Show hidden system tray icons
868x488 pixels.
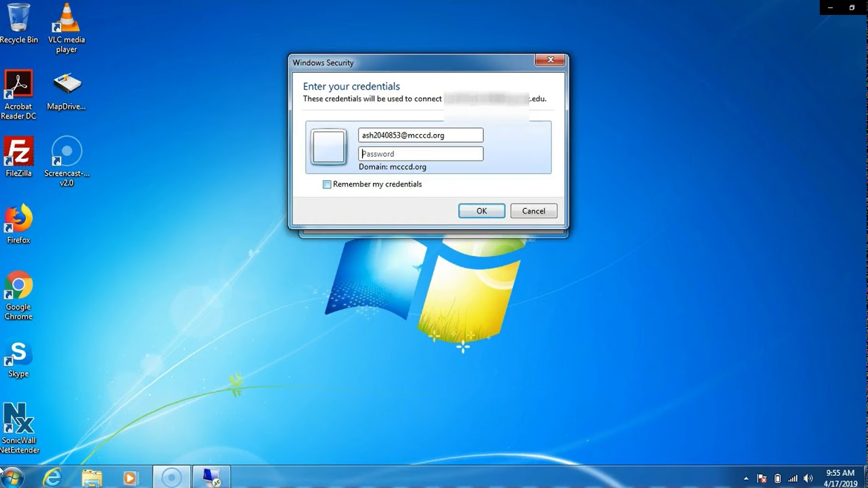pos(746,479)
